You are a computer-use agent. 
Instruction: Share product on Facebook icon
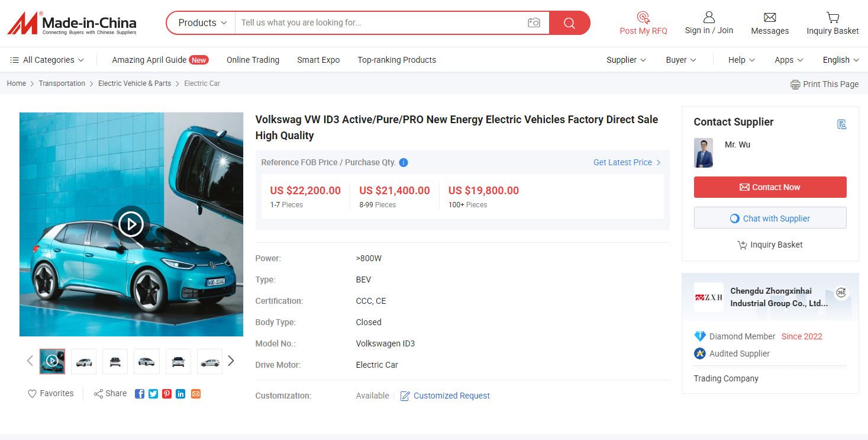pyautogui.click(x=140, y=394)
